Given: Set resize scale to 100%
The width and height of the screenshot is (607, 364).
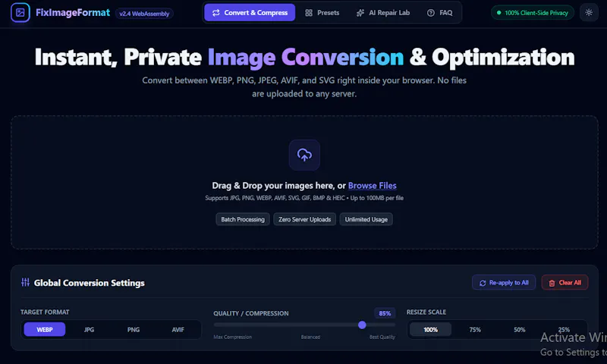Looking at the screenshot, I should pos(430,330).
